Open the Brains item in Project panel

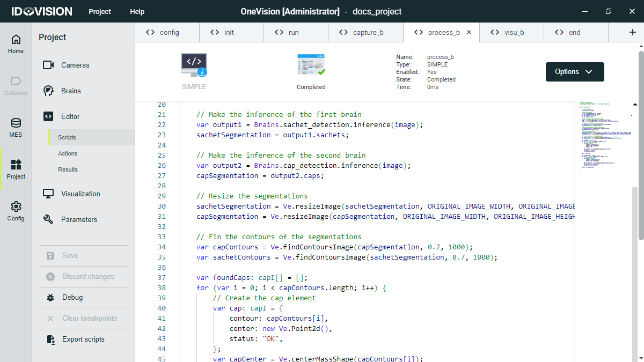click(71, 91)
